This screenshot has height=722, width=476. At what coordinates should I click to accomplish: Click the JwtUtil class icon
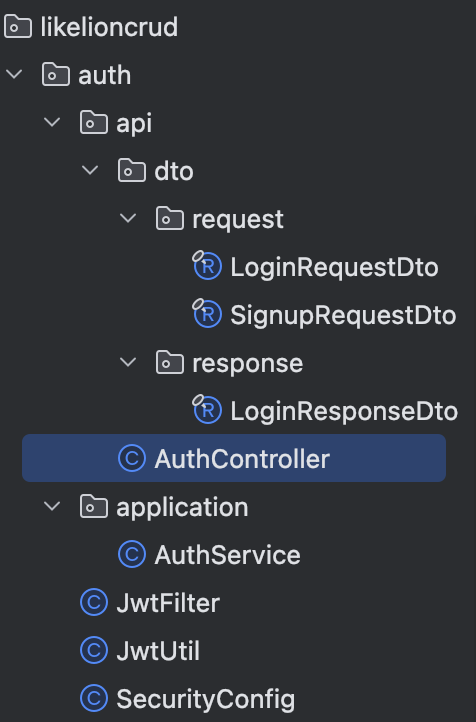pyautogui.click(x=94, y=650)
